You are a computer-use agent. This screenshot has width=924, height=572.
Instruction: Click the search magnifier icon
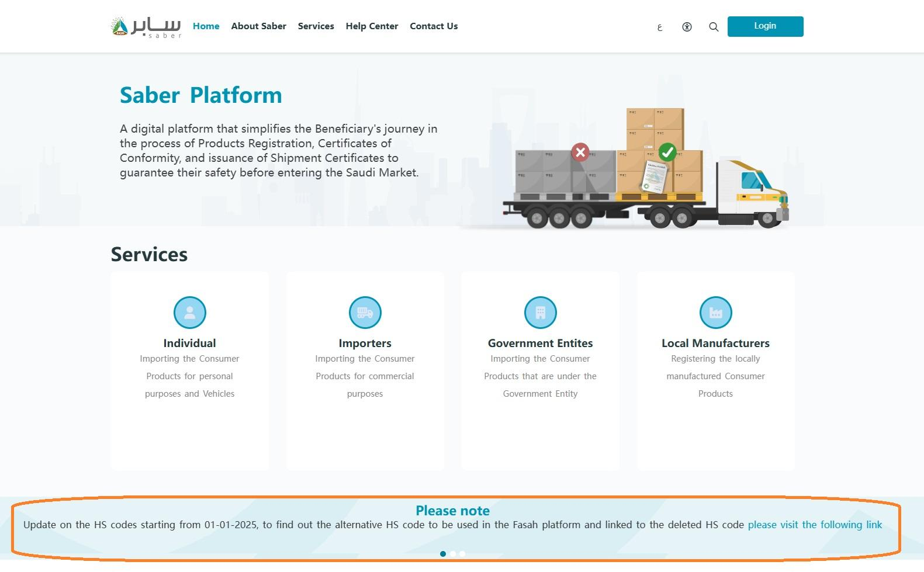[714, 27]
